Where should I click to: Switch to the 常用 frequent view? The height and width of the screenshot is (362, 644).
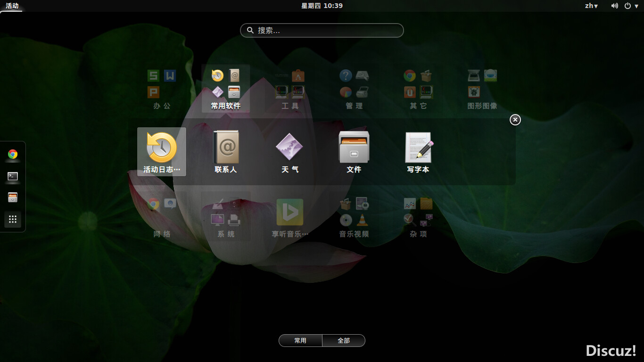coord(300,340)
